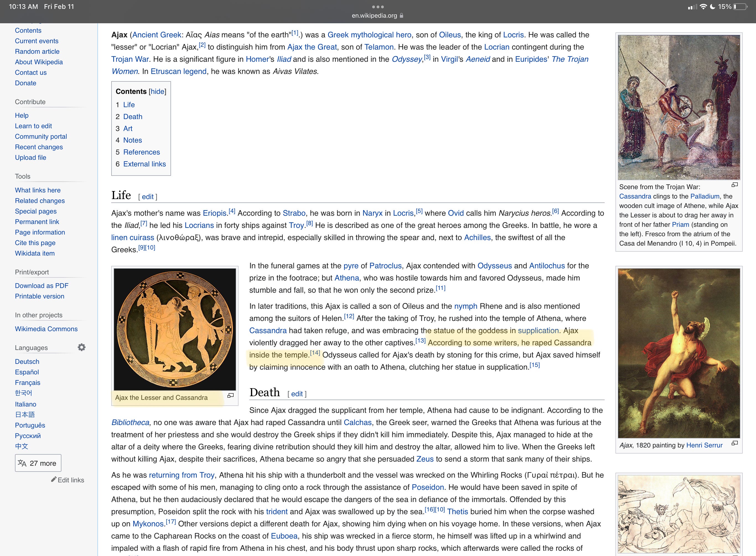Open the Pompeii fresco of Cassandra and Ajax thumbnail

[679, 107]
